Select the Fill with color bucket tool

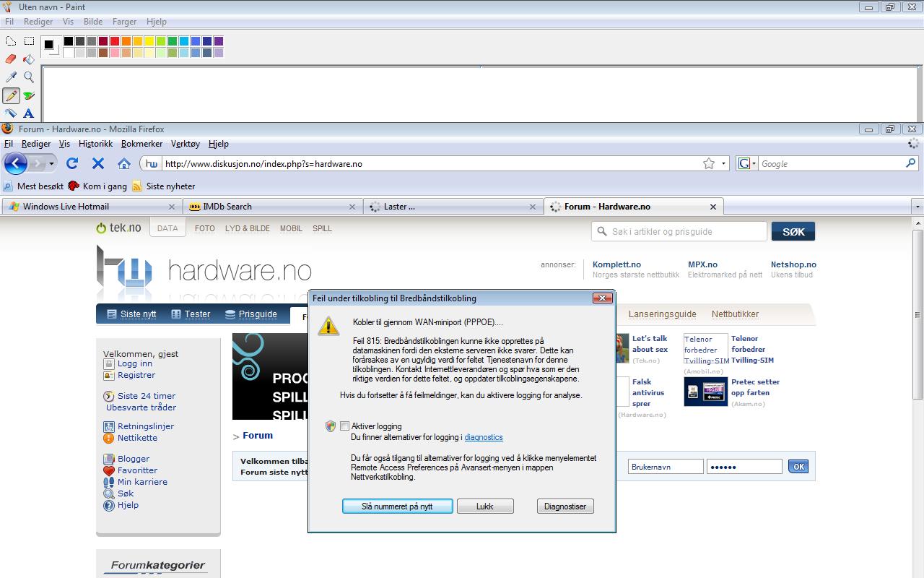click(29, 59)
